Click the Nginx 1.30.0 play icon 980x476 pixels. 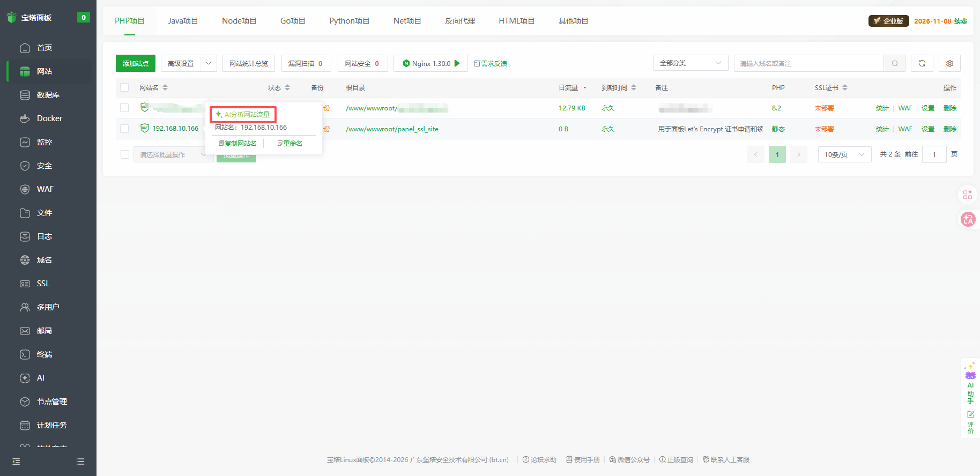457,63
